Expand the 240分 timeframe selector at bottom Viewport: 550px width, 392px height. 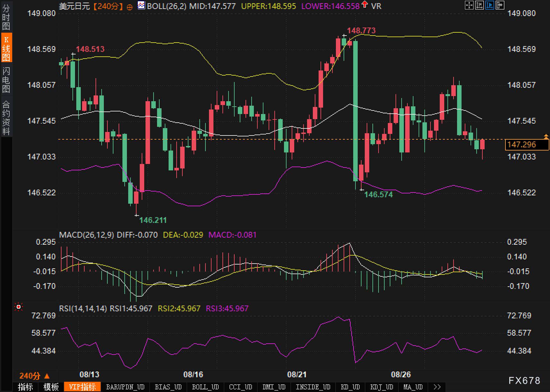click(x=34, y=376)
